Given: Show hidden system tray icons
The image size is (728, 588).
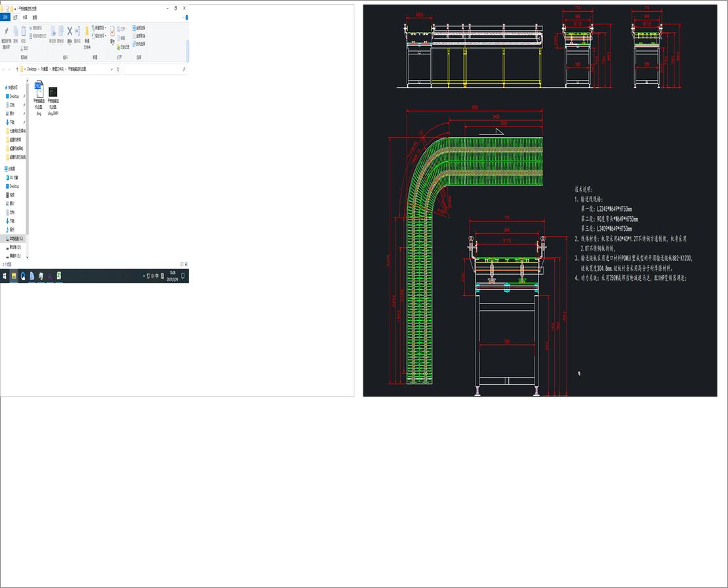Looking at the screenshot, I should click(x=144, y=276).
